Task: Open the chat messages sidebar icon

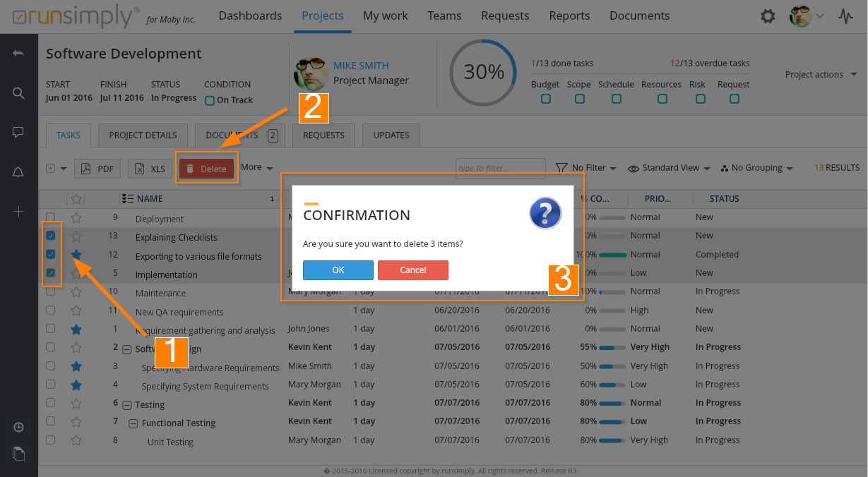Action: tap(18, 133)
